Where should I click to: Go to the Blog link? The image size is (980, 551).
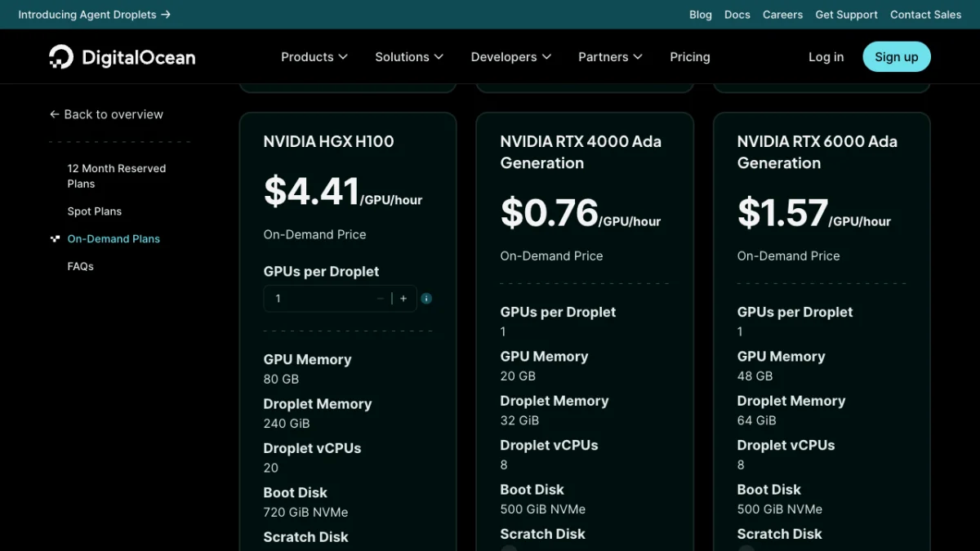701,15
